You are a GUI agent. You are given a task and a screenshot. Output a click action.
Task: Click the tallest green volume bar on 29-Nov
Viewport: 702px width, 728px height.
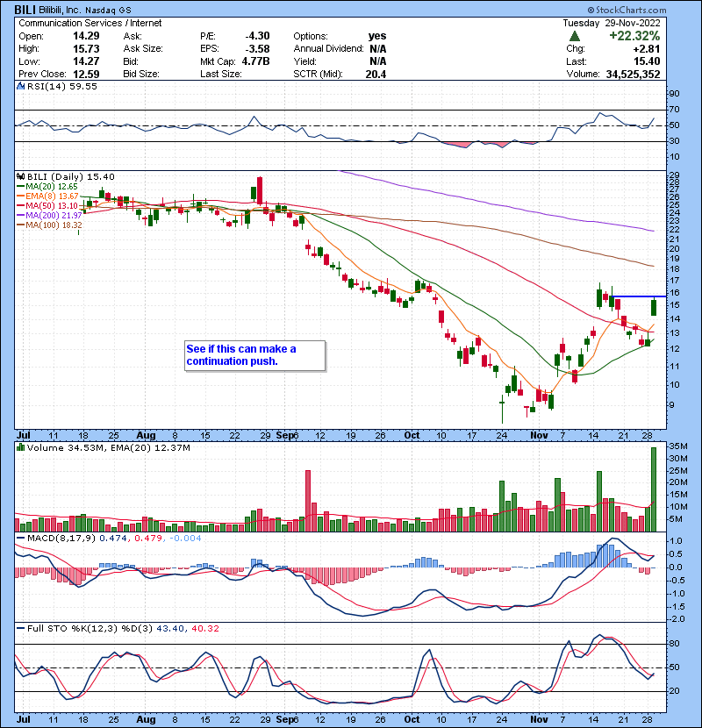[x=654, y=489]
